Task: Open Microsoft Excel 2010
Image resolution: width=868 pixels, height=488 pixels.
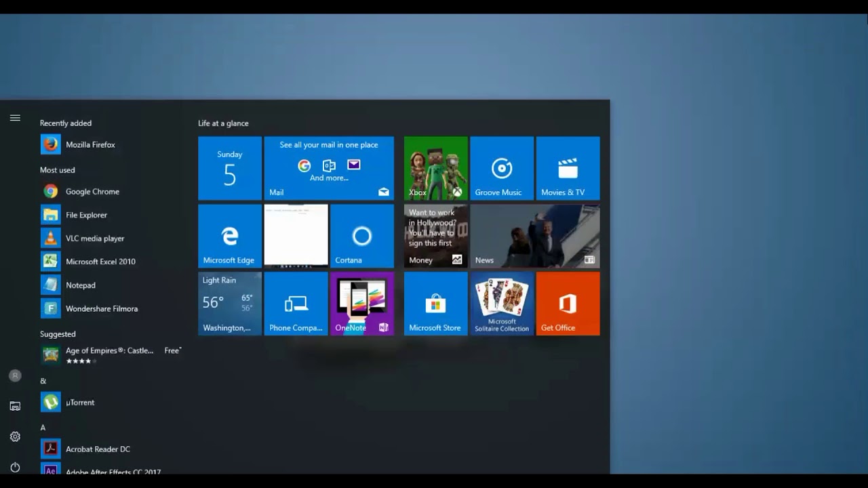Action: pos(112,262)
